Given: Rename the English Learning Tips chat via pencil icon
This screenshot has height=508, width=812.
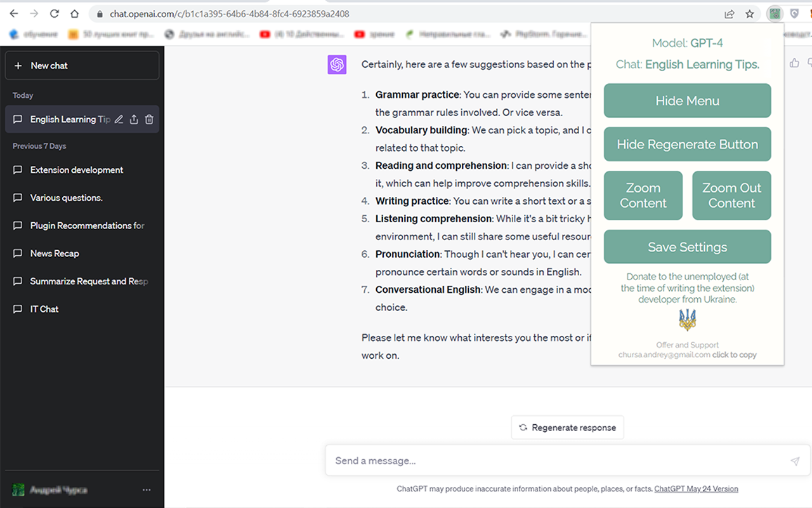Looking at the screenshot, I should click(x=119, y=119).
